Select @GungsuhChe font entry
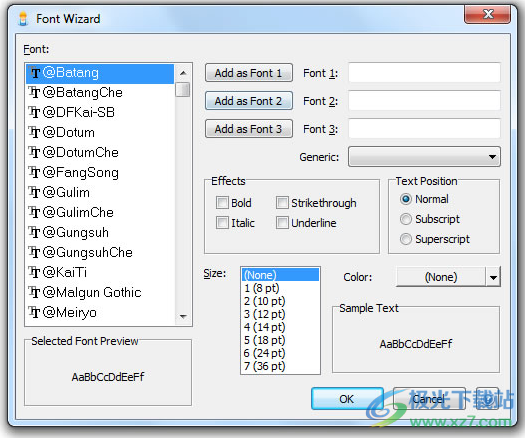 point(100,252)
